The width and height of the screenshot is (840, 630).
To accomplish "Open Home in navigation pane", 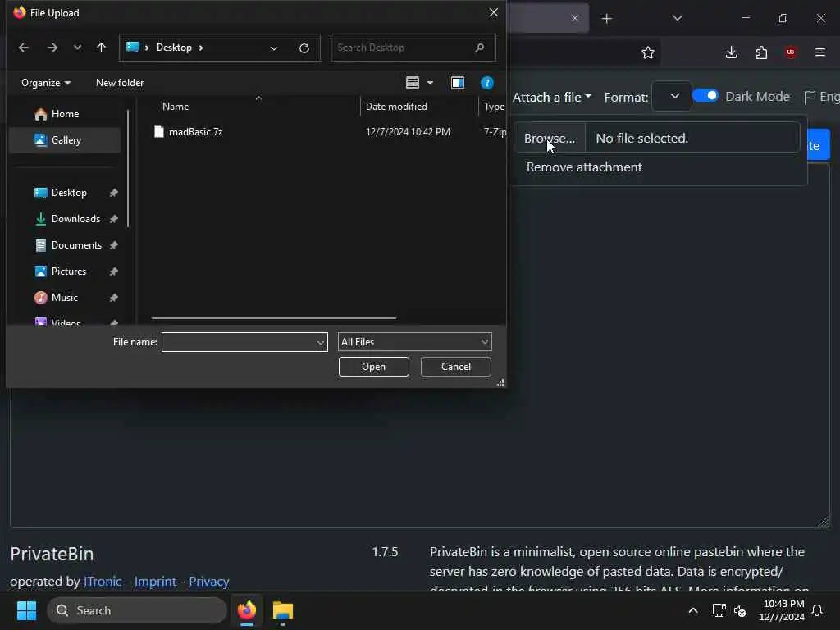I will coord(65,114).
